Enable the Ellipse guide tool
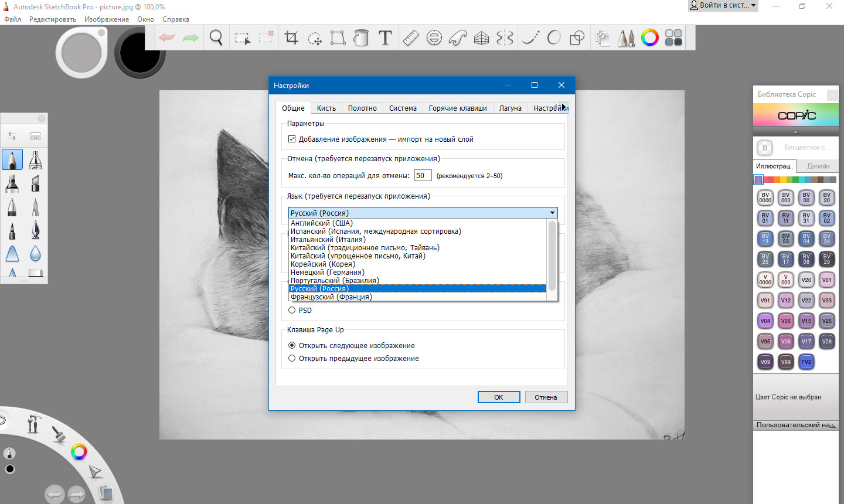The image size is (844, 504). click(x=434, y=38)
